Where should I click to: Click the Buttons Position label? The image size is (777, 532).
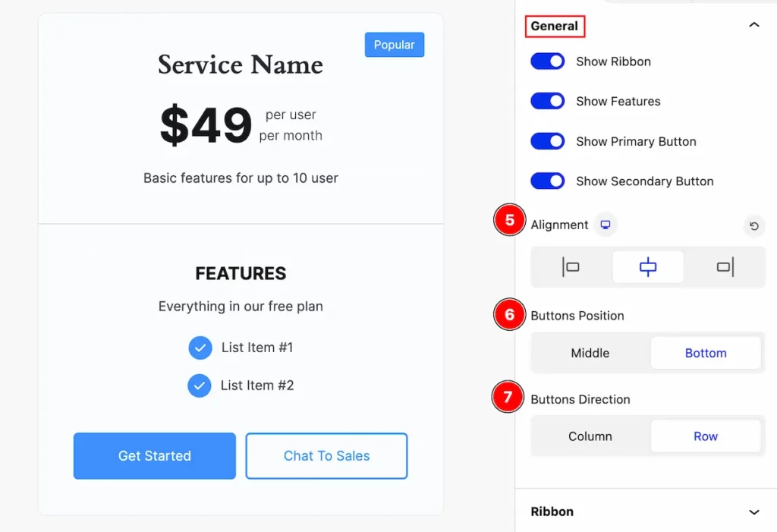[x=577, y=316]
